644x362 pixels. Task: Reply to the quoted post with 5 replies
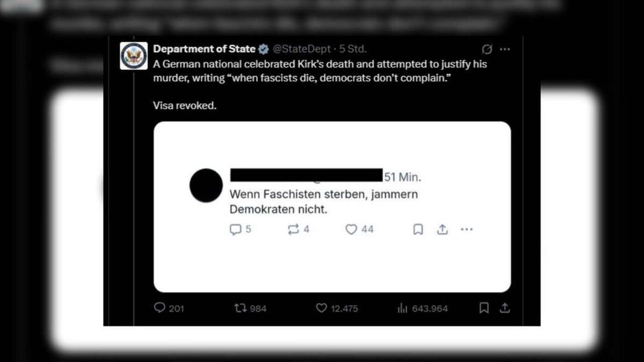point(235,230)
